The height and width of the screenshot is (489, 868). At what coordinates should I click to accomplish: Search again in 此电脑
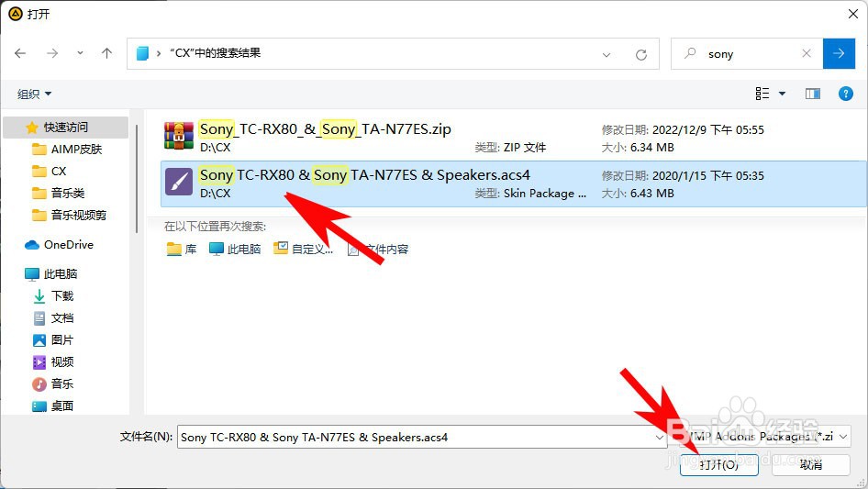(x=235, y=250)
